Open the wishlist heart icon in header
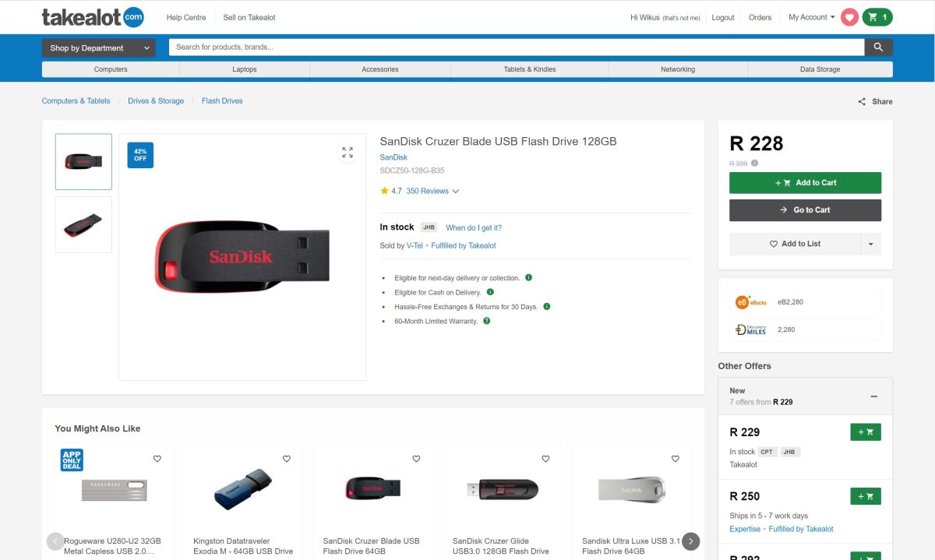Screen dimensions: 935x560 coord(849,17)
